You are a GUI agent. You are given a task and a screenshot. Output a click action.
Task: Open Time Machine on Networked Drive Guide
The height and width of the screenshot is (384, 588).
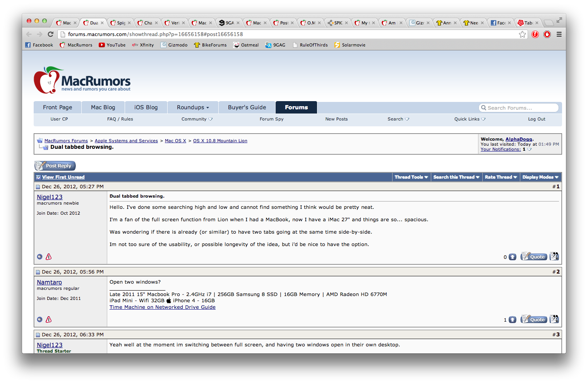(x=163, y=307)
